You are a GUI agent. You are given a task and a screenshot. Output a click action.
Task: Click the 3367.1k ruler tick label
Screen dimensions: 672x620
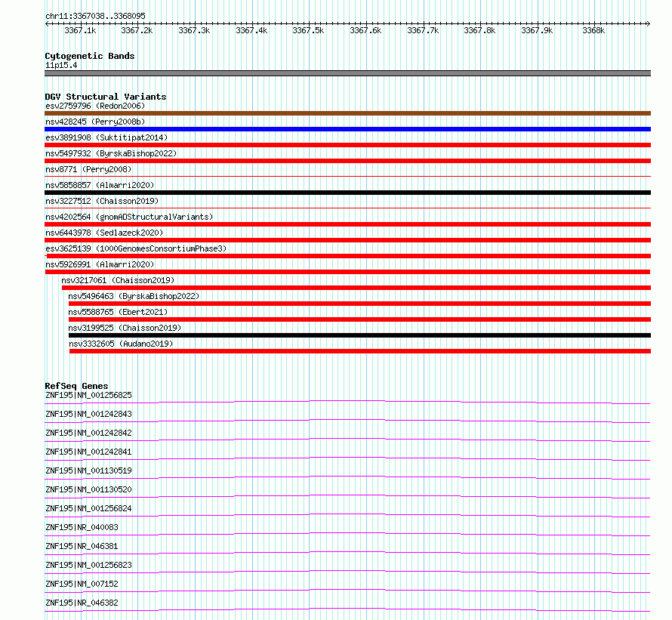(x=80, y=30)
